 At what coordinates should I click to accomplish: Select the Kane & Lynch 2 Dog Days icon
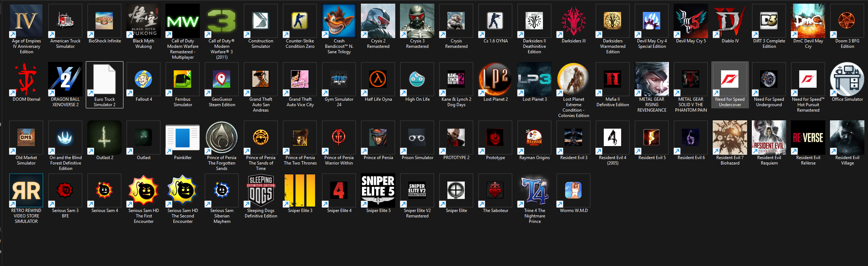pos(456,79)
